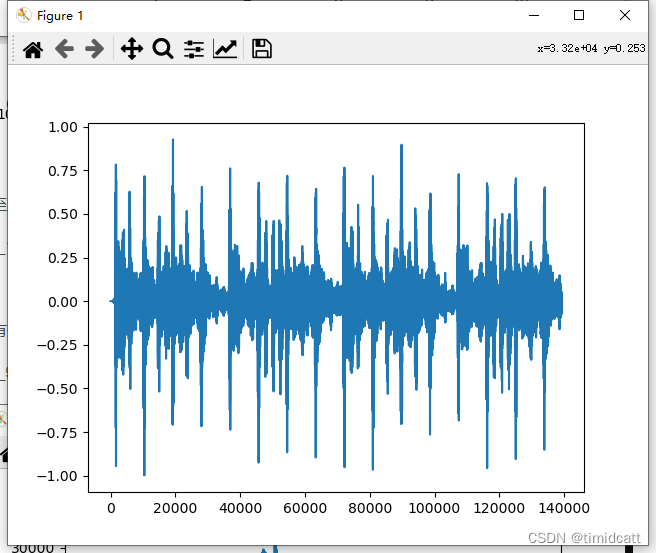Click the x-axis tick label 20000
This screenshot has width=656, height=553.
[175, 508]
